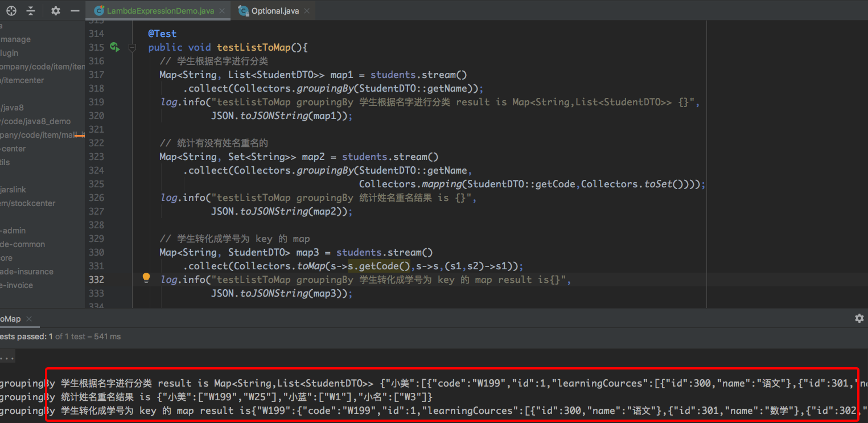Click the locate/scroll-from-source target icon
This screenshot has height=423, width=868.
(x=11, y=11)
